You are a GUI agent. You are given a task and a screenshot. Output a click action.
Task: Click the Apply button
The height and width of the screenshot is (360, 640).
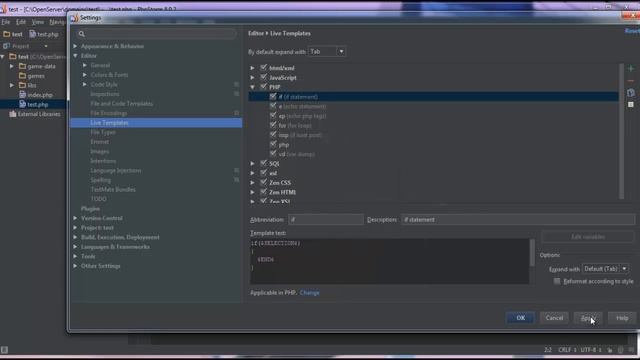click(588, 318)
